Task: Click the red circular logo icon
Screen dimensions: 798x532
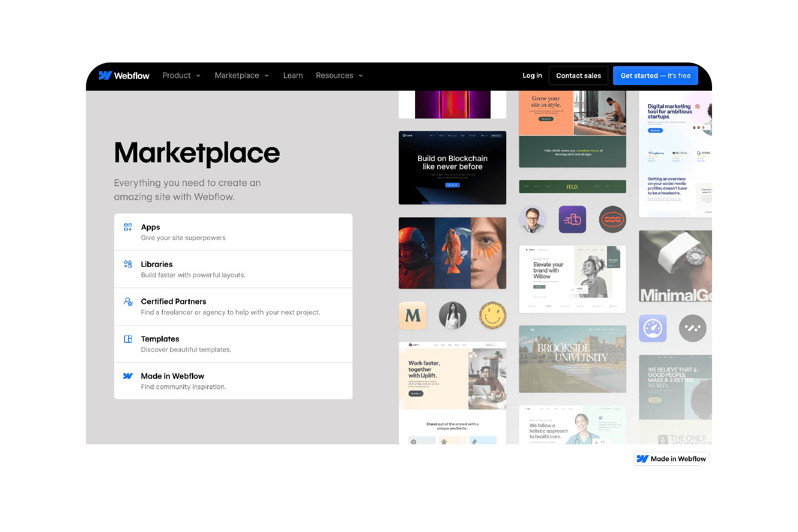Action: 613,220
